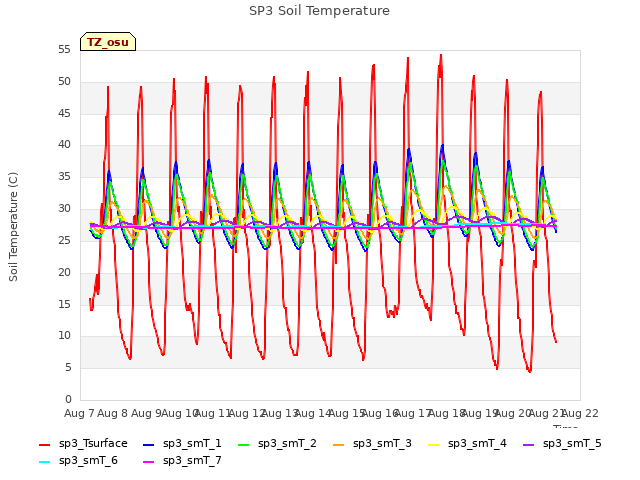Click the 55 y-axis tick label
640x480 pixels.
(x=64, y=50)
